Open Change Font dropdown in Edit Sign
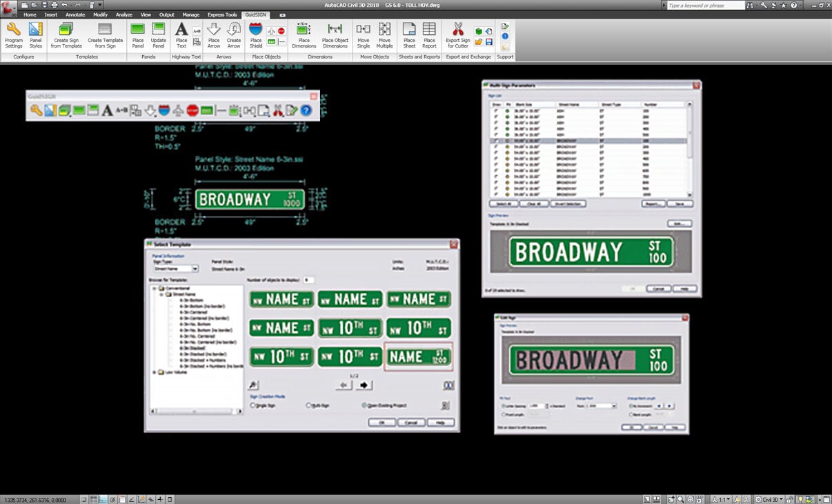832x504 pixels. (613, 406)
